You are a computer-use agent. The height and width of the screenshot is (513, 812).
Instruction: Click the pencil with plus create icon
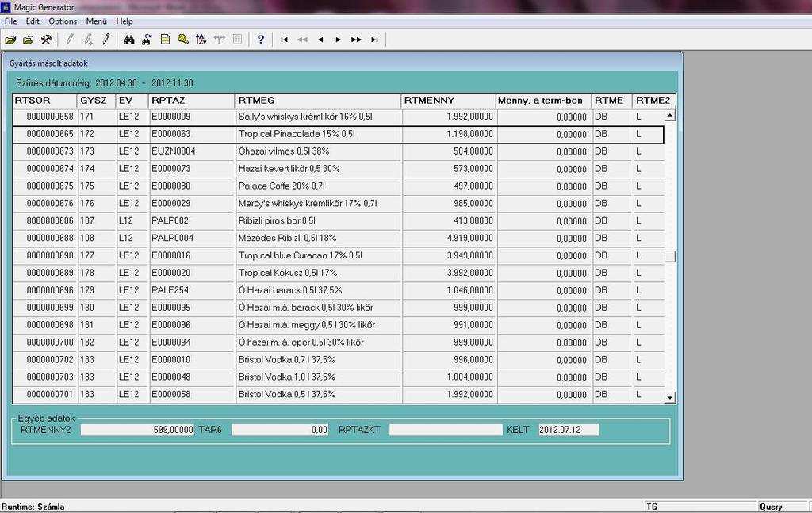(88, 40)
